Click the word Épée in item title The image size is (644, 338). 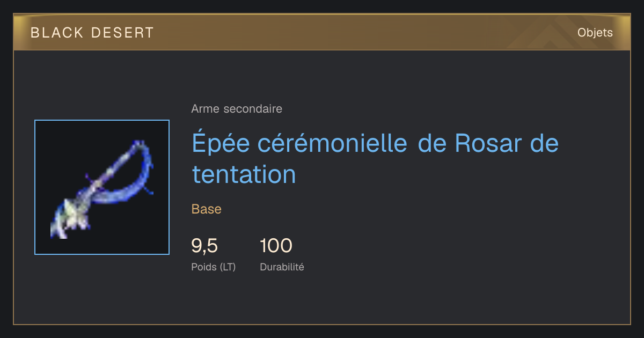pos(222,144)
